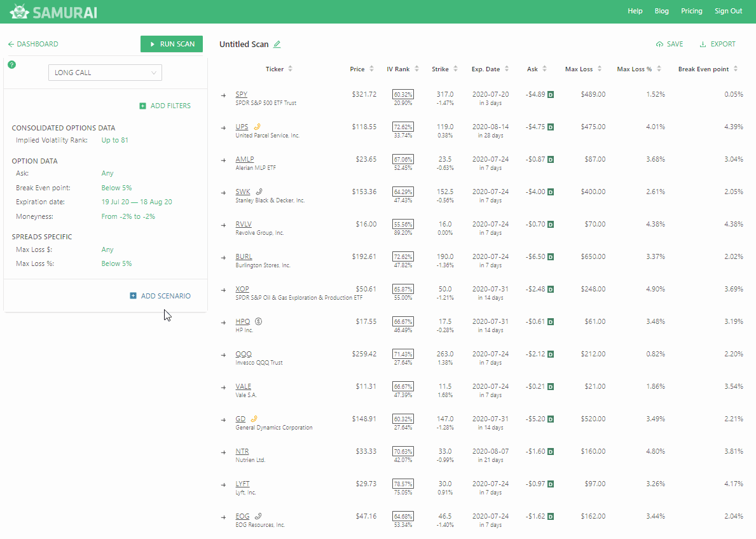Click ADD FILTERS
The image size is (756, 539).
click(165, 106)
